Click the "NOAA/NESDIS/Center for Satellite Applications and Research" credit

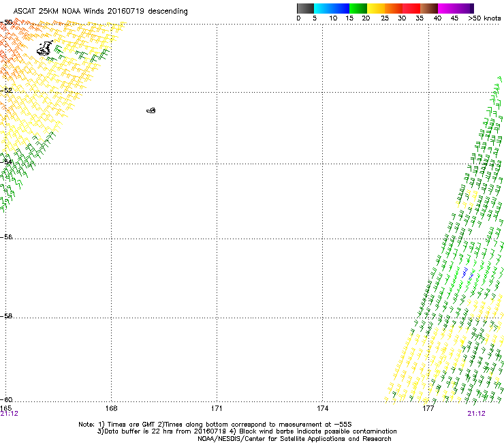click(294, 439)
